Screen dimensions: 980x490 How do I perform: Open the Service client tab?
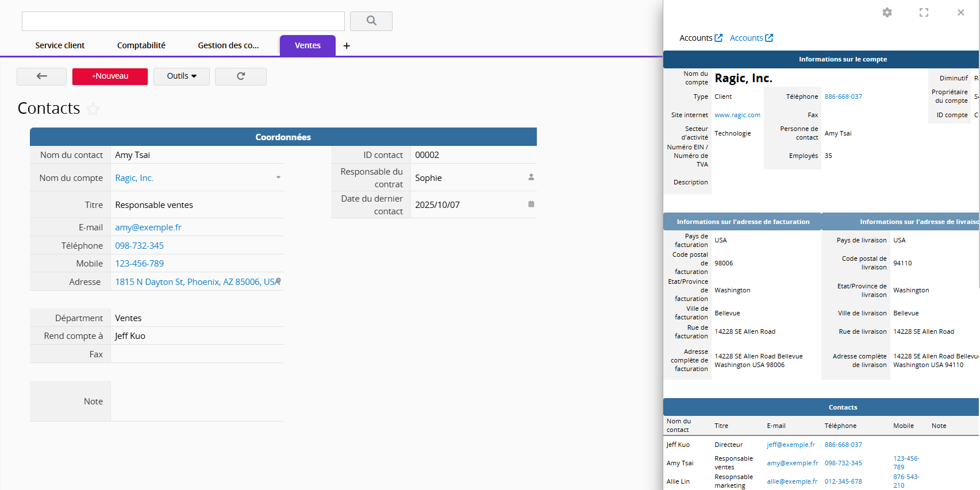tap(60, 45)
